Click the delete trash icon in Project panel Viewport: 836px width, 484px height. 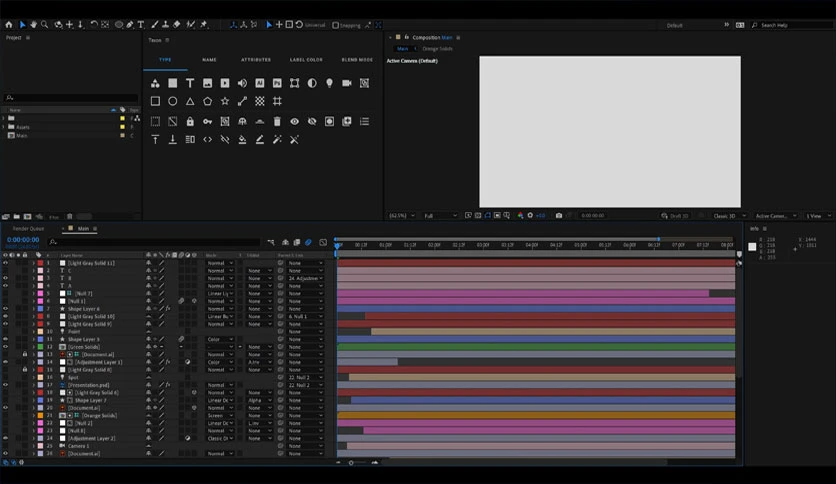(x=69, y=216)
